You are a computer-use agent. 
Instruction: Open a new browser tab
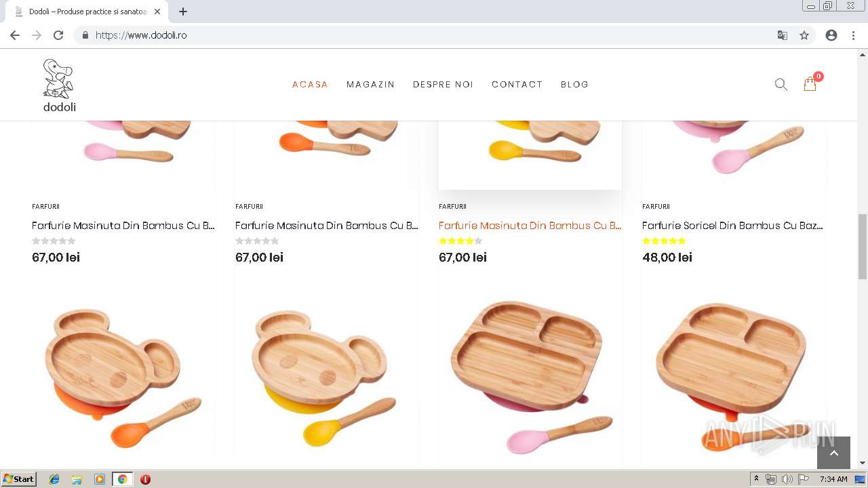click(x=183, y=12)
